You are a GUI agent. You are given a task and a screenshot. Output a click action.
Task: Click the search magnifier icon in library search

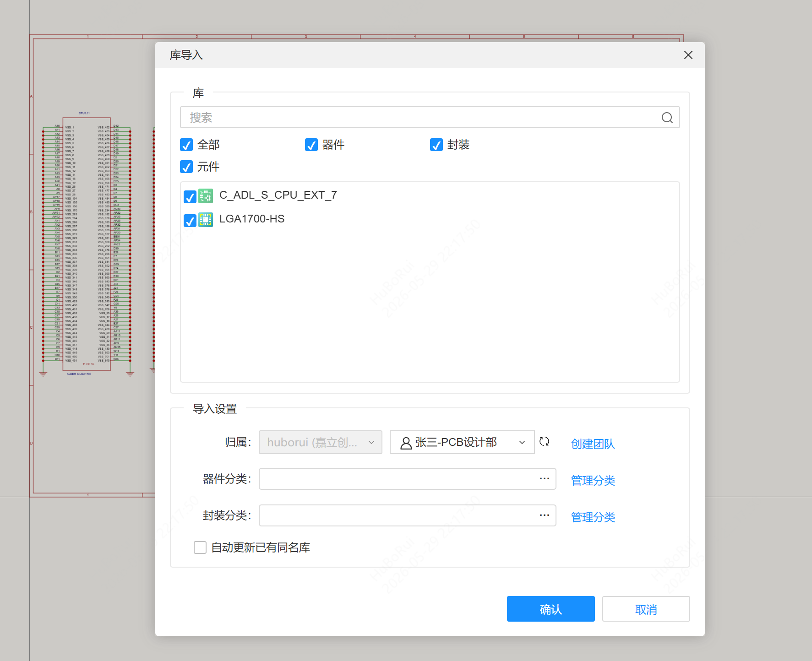[x=667, y=118]
